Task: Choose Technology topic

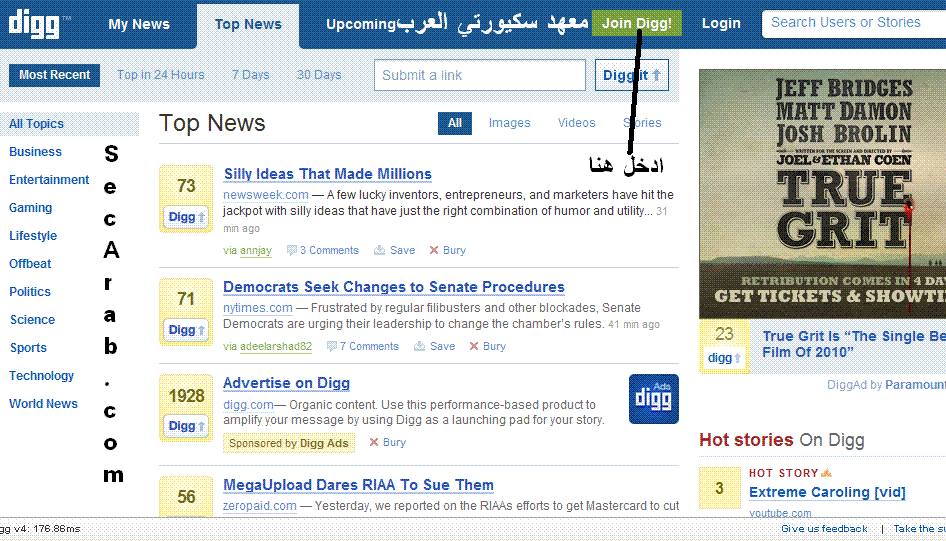Action: (x=41, y=376)
